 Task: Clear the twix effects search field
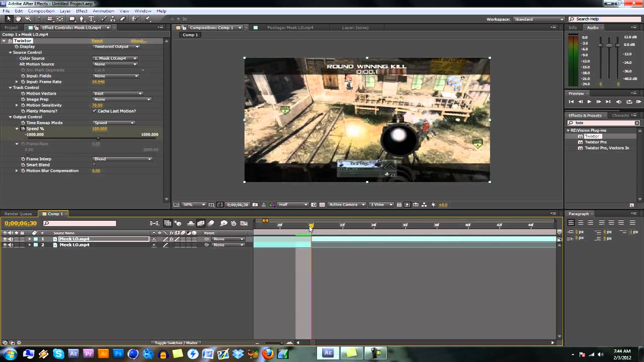pyautogui.click(x=636, y=123)
